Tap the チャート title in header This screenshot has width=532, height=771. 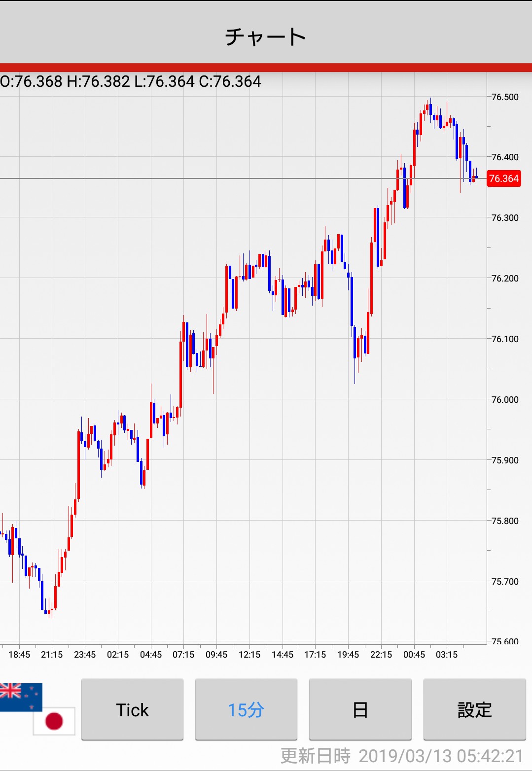[x=266, y=37]
